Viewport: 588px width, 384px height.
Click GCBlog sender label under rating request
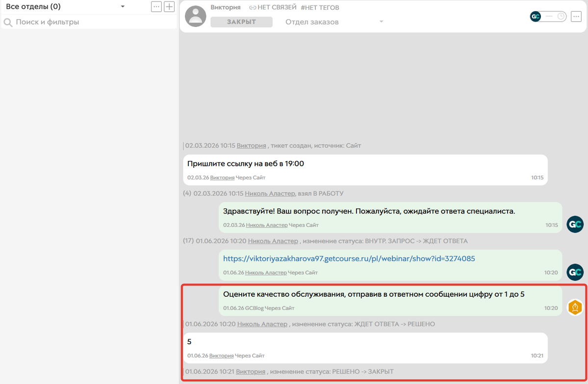pyautogui.click(x=254, y=308)
